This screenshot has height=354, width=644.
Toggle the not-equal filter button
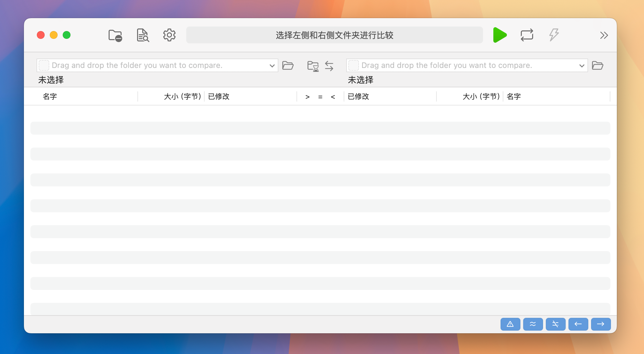(555, 324)
